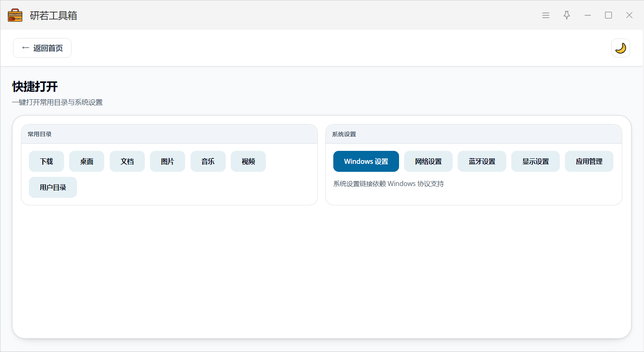The image size is (644, 352).
Task: Pin the window on top
Action: pos(567,16)
